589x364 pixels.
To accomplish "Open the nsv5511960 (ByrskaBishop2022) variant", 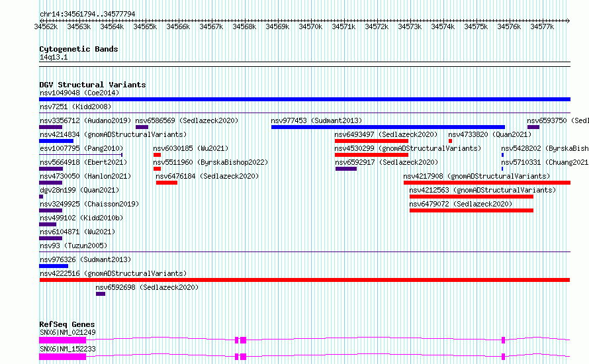I will tap(210, 162).
